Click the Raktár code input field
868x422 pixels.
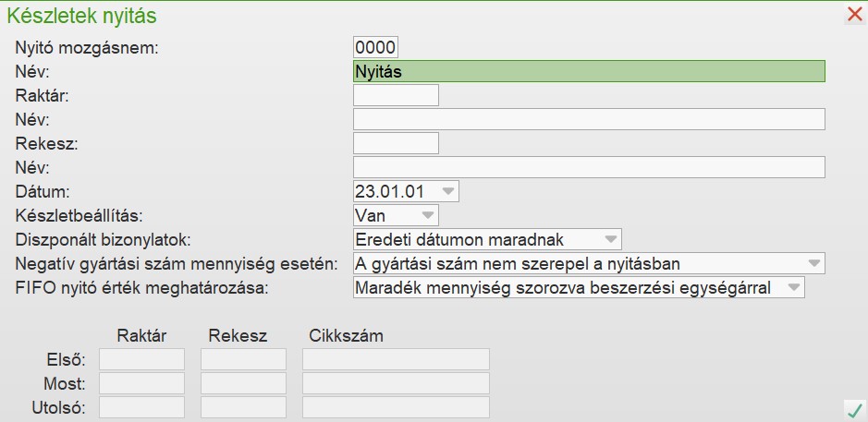click(396, 95)
